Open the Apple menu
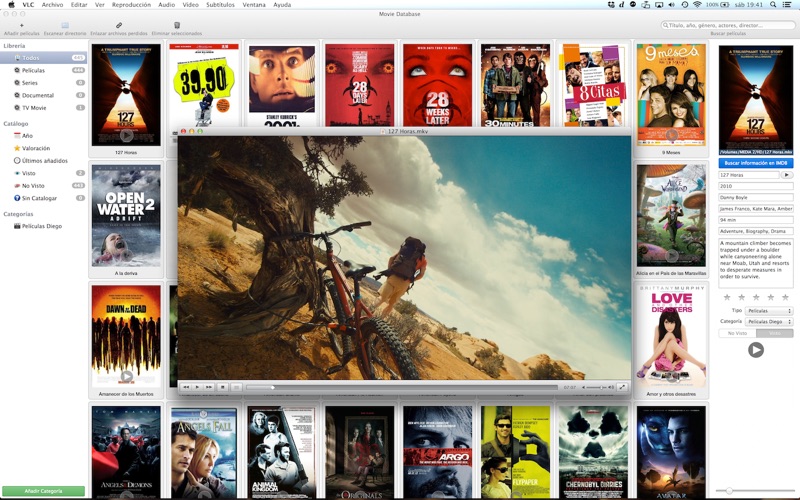Screen dimensions: 800x500 (11, 5)
